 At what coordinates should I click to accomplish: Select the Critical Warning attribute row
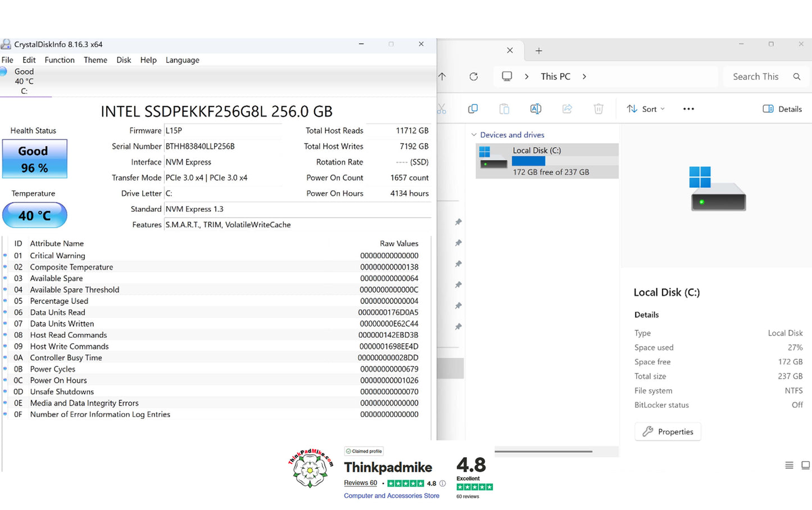[x=216, y=256]
